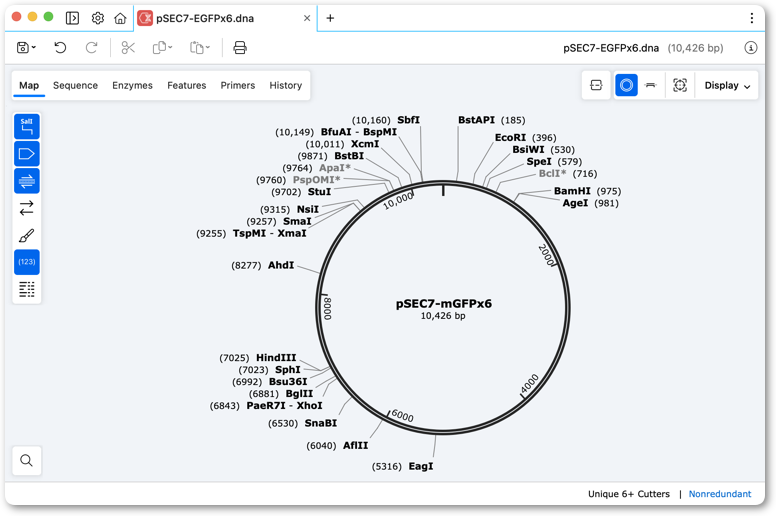Toggle show enzymes SalI button
The height and width of the screenshot is (516, 776).
point(27,127)
